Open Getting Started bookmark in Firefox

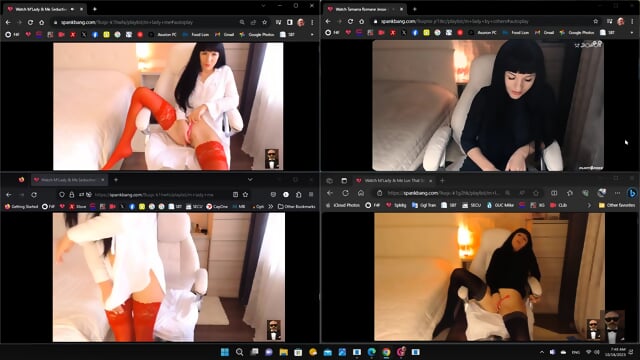pyautogui.click(x=21, y=207)
